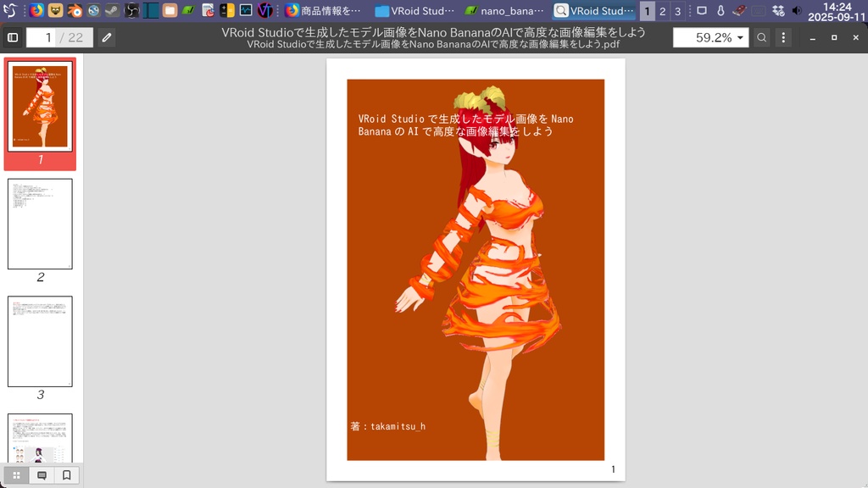Toggle the sidebar panel button
This screenshot has width=868, height=488.
pyautogui.click(x=13, y=37)
